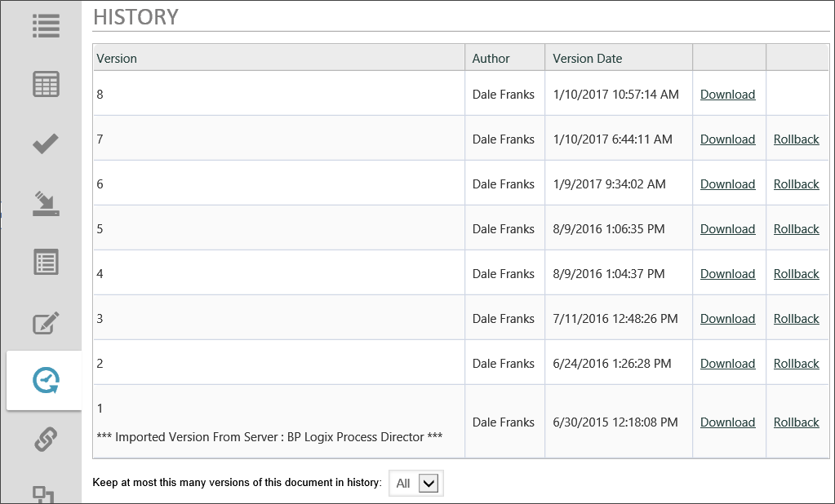Rollback to the imported version 1
Image resolution: width=835 pixels, height=504 pixels.
[796, 422]
